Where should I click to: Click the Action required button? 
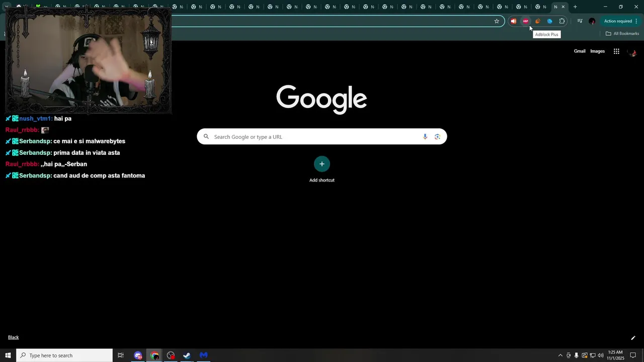click(618, 21)
